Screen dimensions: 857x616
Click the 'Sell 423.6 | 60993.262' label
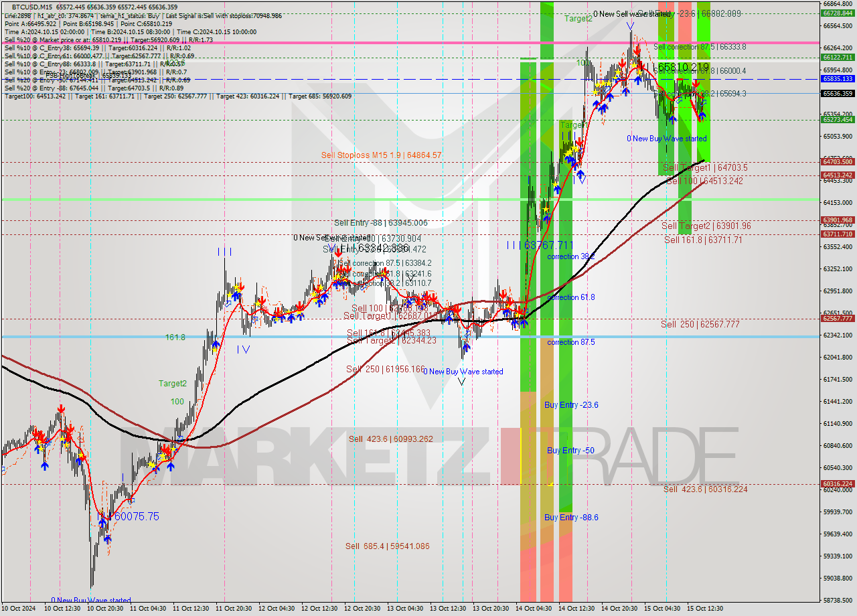pyautogui.click(x=391, y=439)
